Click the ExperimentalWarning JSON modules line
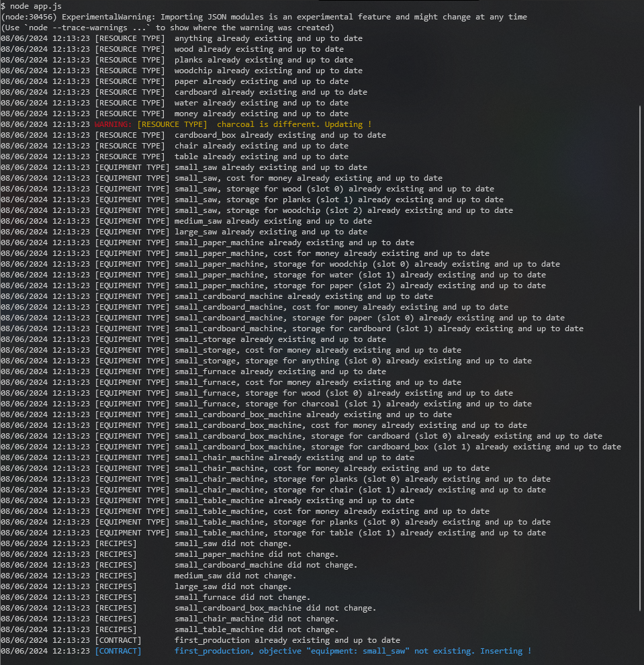Screen dimensions: 644x665 click(264, 17)
